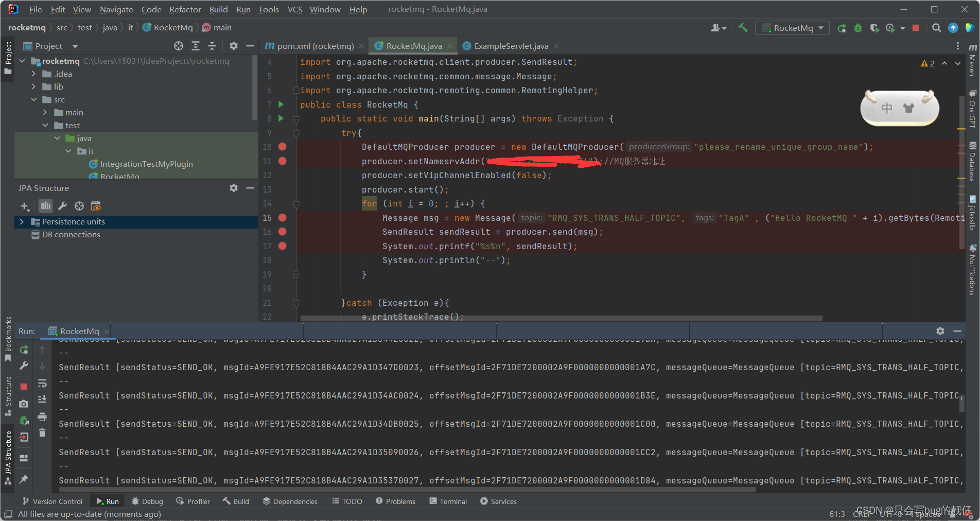
Task: Run RocketMq with the green rerun icon in toolbar
Action: click(x=842, y=28)
